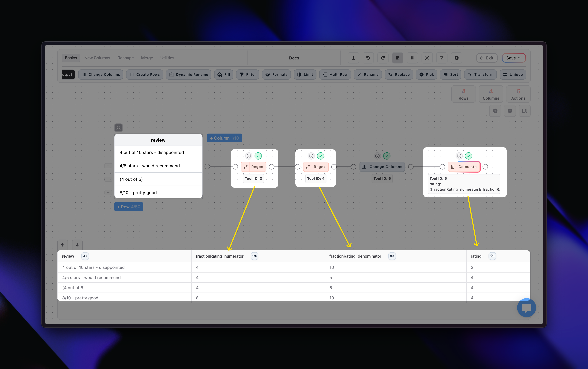Click the Calculate node output connector
588x369 pixels.
pyautogui.click(x=485, y=167)
